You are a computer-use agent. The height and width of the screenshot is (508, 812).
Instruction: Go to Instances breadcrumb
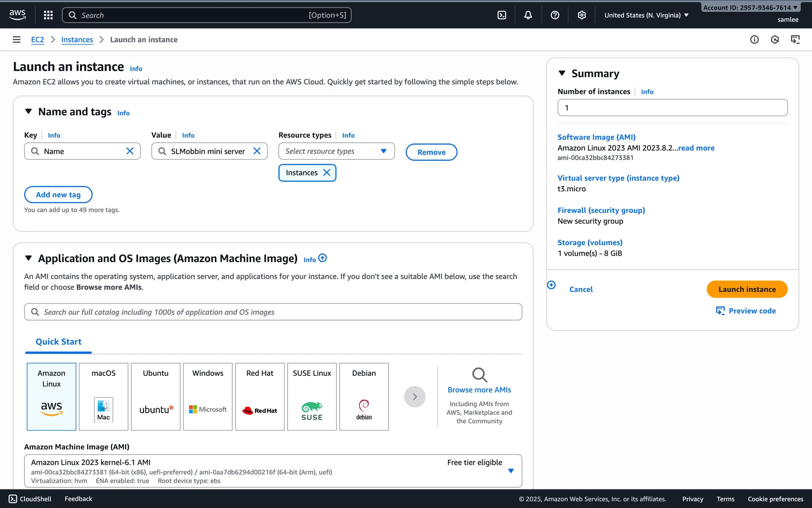point(77,40)
